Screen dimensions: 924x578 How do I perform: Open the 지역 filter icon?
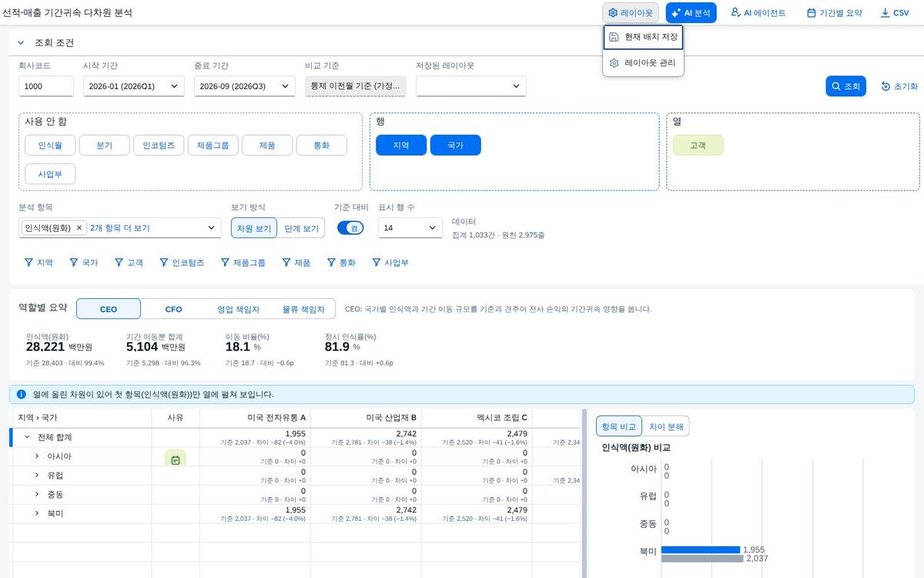coord(29,263)
